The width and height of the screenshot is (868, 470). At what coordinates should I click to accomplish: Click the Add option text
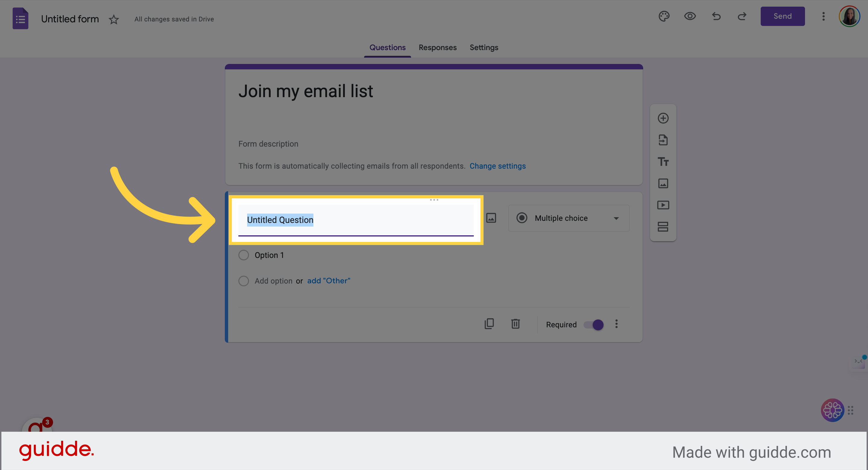click(x=273, y=281)
